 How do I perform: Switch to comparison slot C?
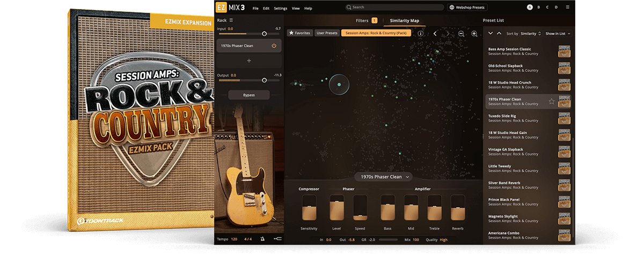pyautogui.click(x=547, y=8)
